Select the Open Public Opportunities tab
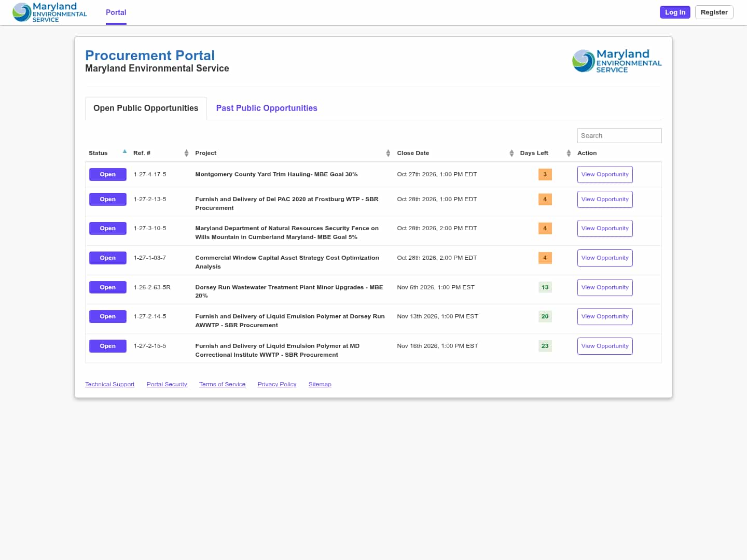Viewport: 747px width, 560px height. click(146, 108)
